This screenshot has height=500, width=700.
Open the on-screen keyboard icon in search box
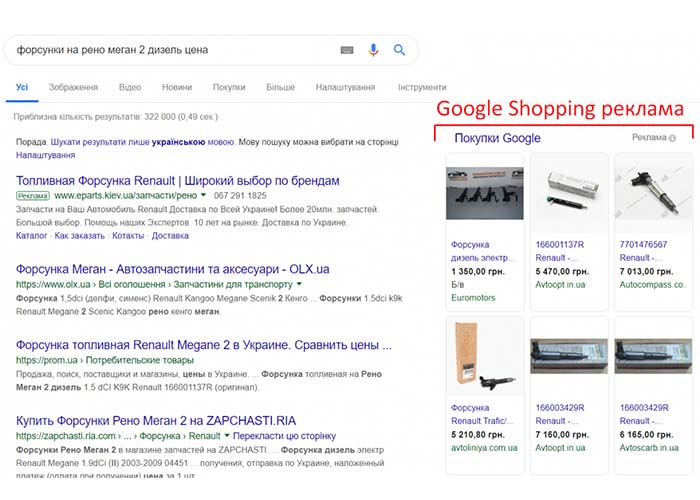[347, 50]
